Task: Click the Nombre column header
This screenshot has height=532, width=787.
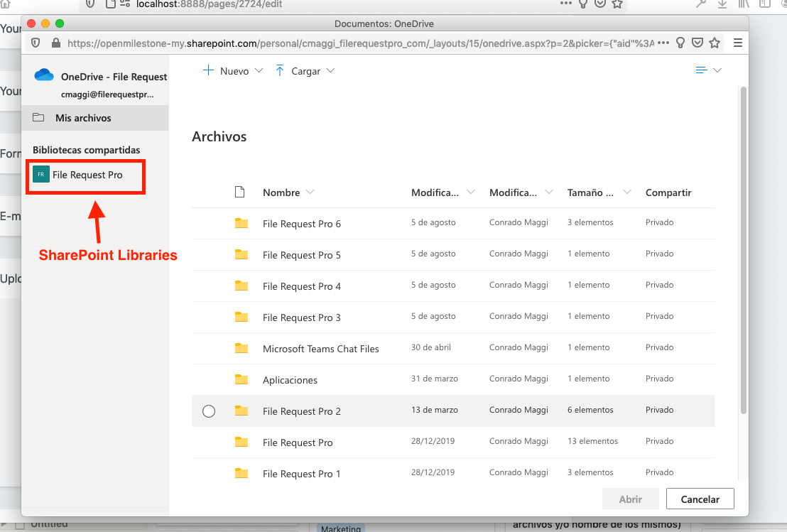Action: [281, 192]
